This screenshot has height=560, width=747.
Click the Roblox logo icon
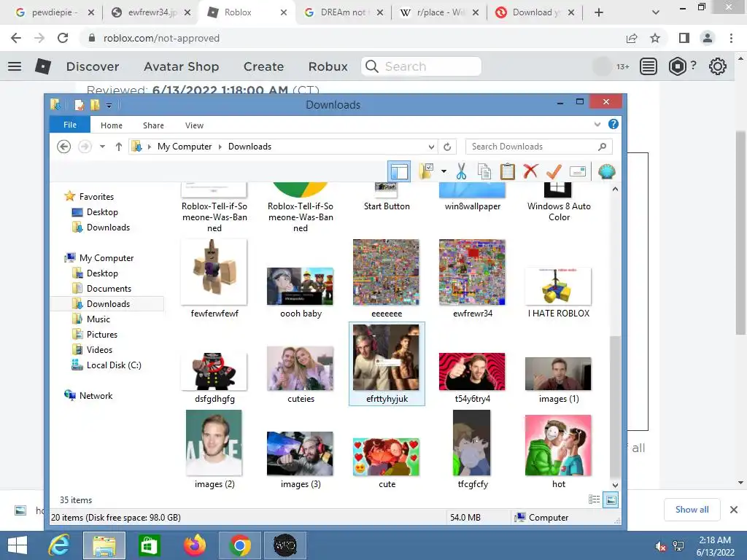click(43, 66)
